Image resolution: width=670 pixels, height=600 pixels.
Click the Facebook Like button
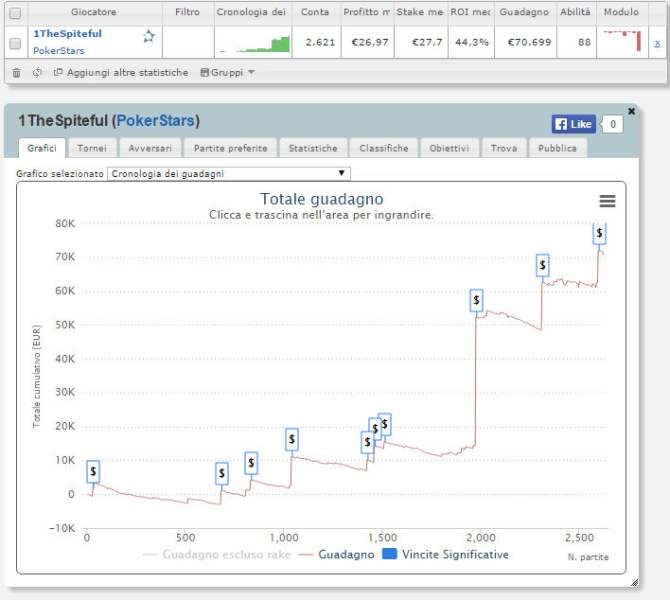point(573,124)
